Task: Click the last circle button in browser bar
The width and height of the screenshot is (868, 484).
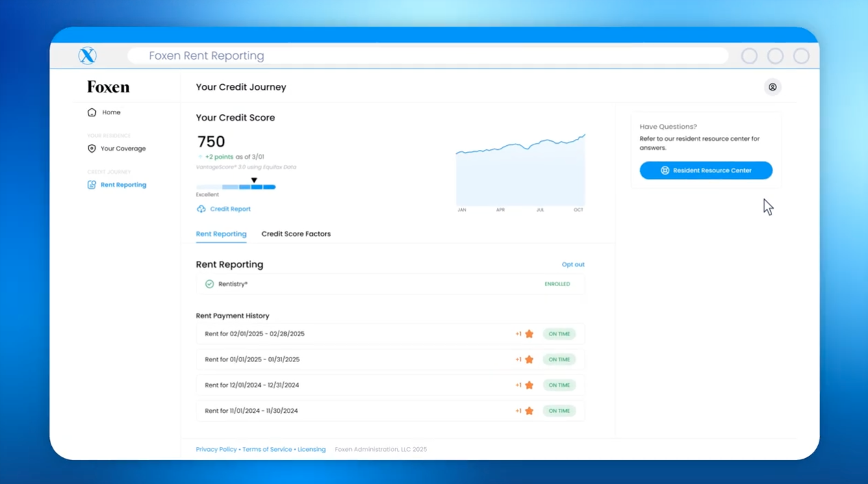Action: (x=802, y=56)
